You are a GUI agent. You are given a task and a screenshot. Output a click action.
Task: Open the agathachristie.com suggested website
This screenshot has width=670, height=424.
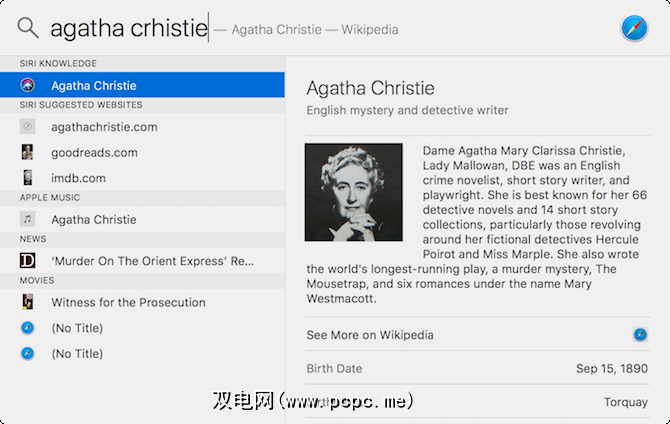click(104, 127)
